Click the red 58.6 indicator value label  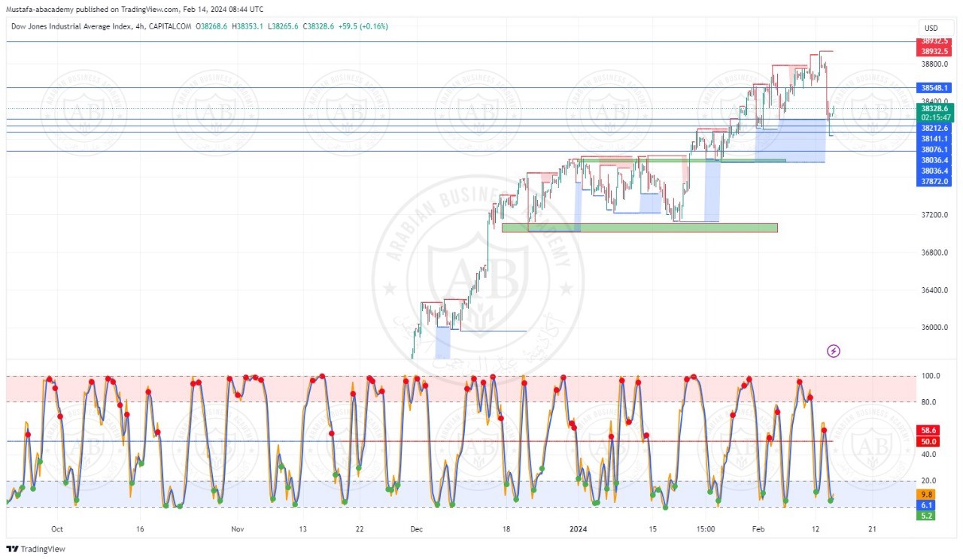[928, 430]
